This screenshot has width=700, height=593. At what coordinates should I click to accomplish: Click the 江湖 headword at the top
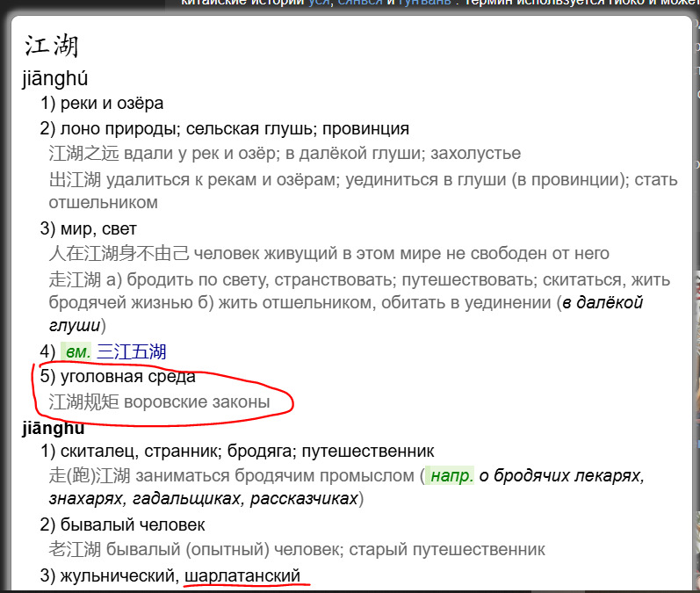click(x=51, y=46)
